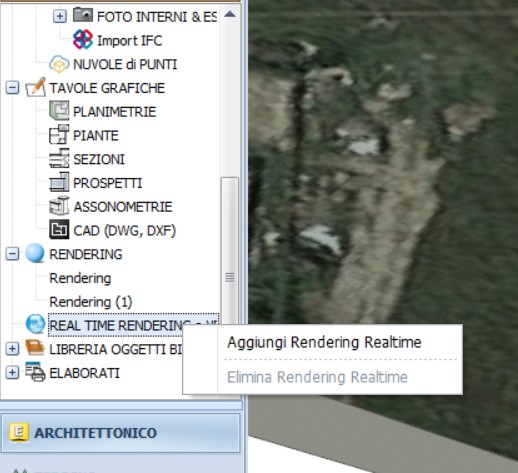
Task: Select FOTO INTERNI & ES label
Action: [157, 17]
